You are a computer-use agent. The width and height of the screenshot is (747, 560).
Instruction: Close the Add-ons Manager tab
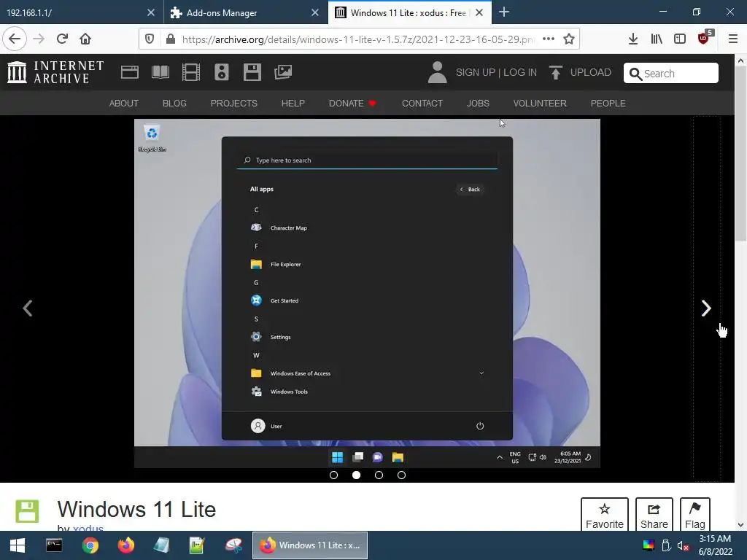coord(315,12)
